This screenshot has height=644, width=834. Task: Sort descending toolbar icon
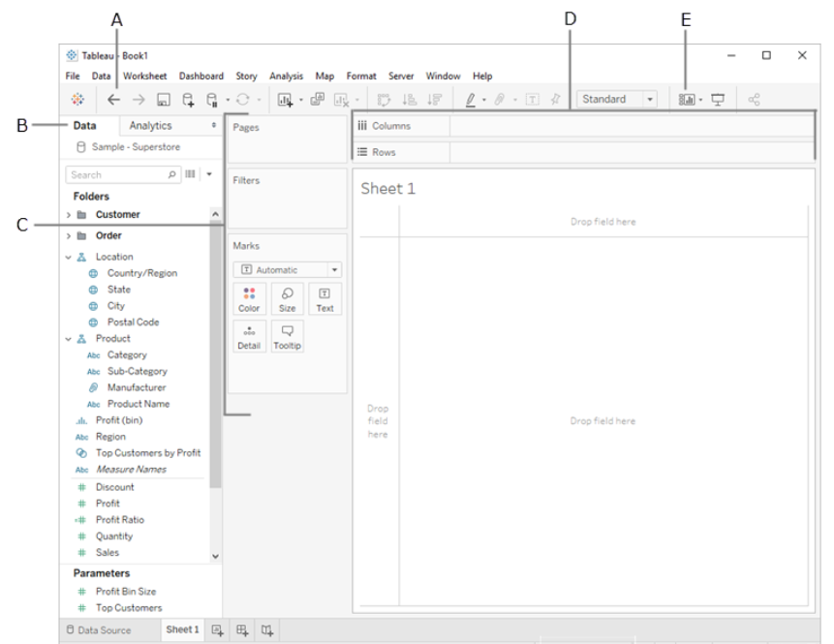coord(435,100)
